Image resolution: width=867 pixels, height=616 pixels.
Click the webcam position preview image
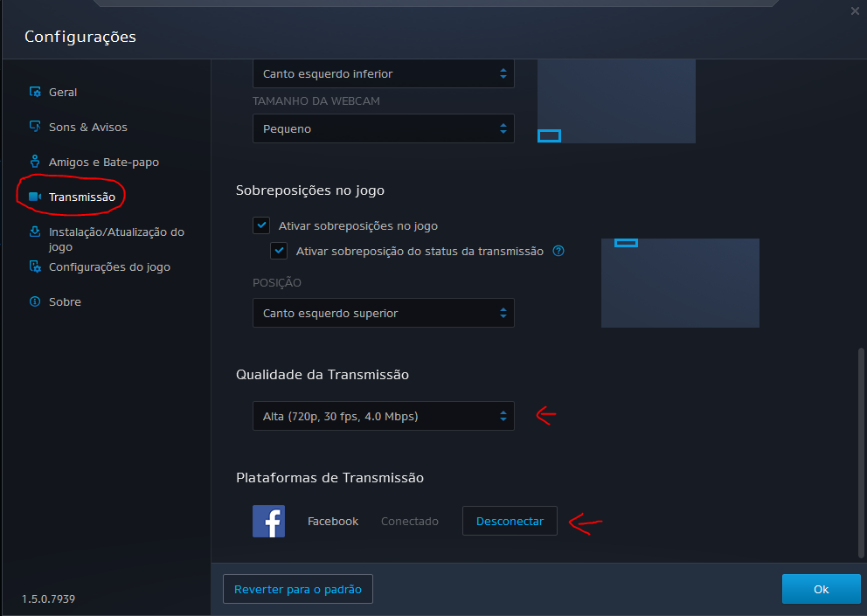pos(616,101)
